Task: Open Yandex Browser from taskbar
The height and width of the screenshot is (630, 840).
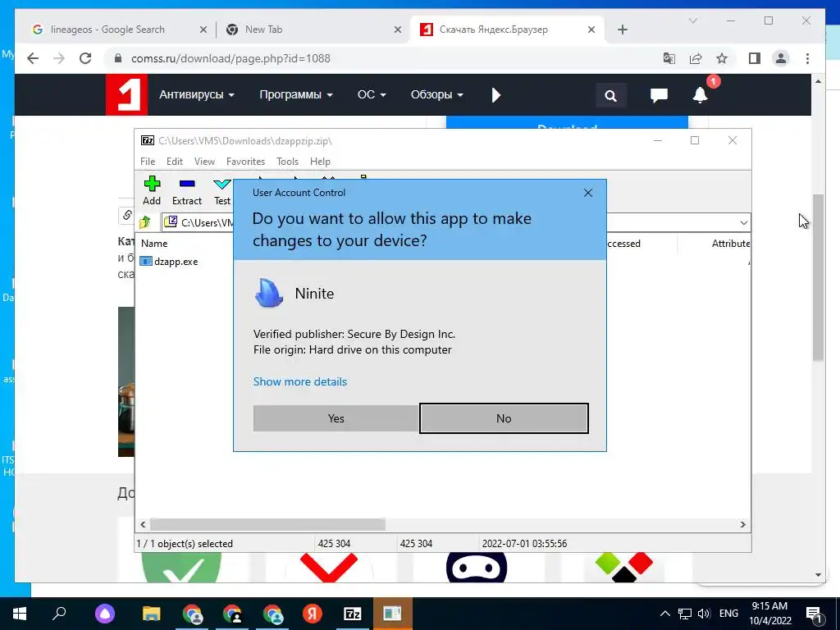Action: coord(313,614)
